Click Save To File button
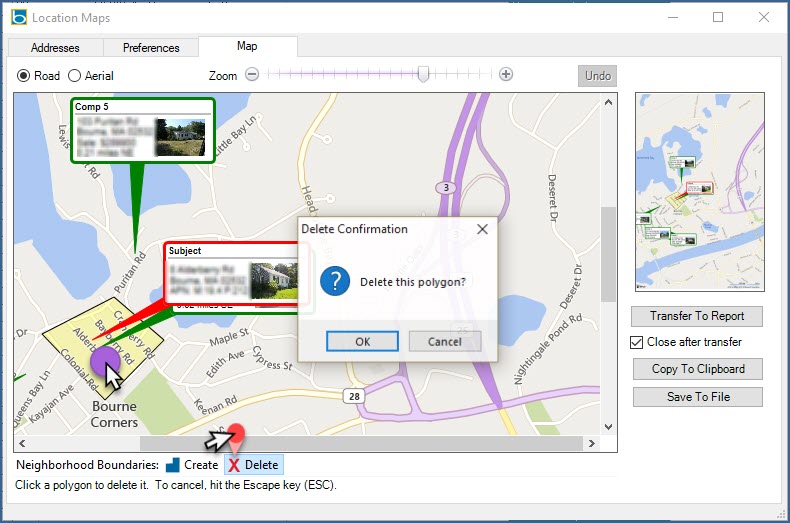The width and height of the screenshot is (790, 523). pyautogui.click(x=698, y=397)
